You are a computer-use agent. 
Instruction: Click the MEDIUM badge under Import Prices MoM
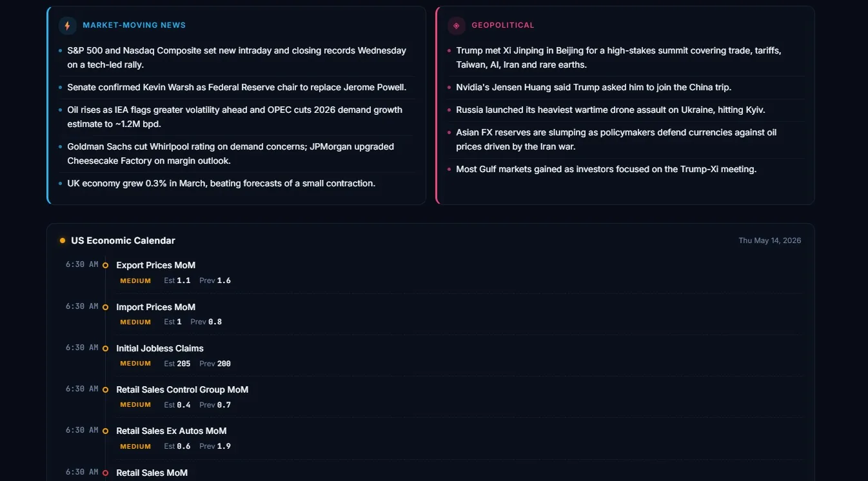(x=135, y=322)
